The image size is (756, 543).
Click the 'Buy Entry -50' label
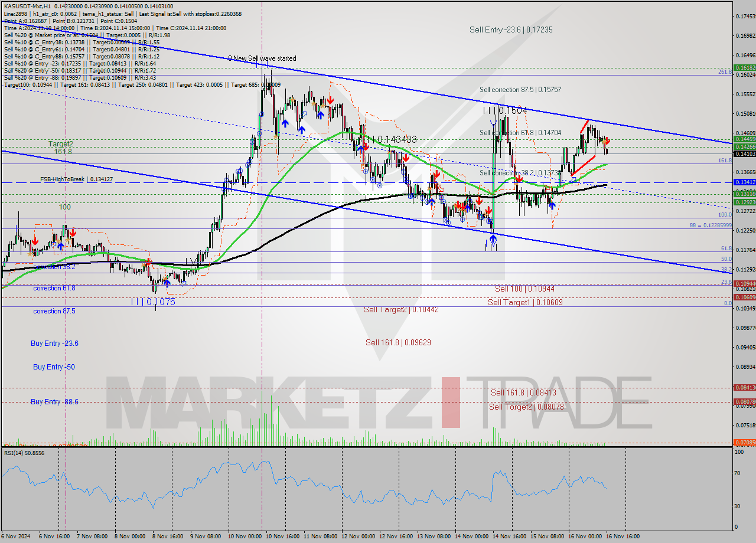click(54, 367)
